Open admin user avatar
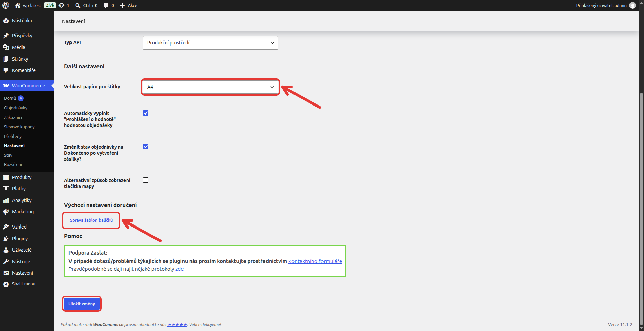The height and width of the screenshot is (331, 644). coord(633,5)
